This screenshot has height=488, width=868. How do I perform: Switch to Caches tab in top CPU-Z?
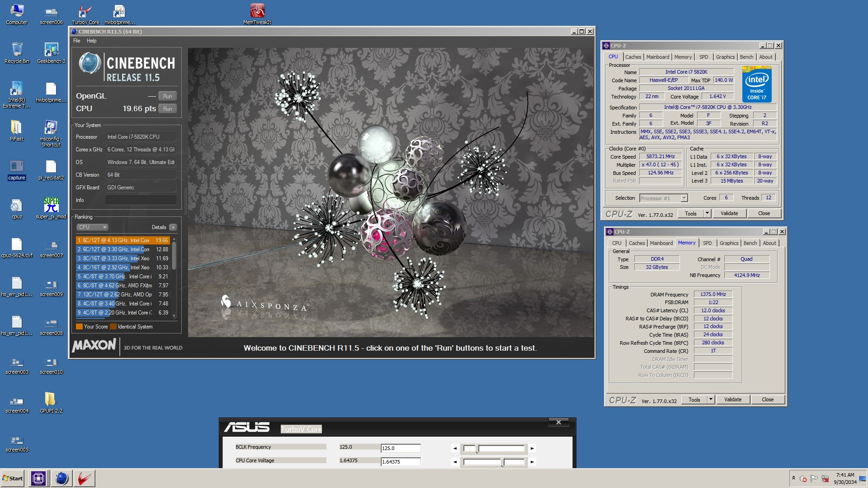(x=633, y=57)
